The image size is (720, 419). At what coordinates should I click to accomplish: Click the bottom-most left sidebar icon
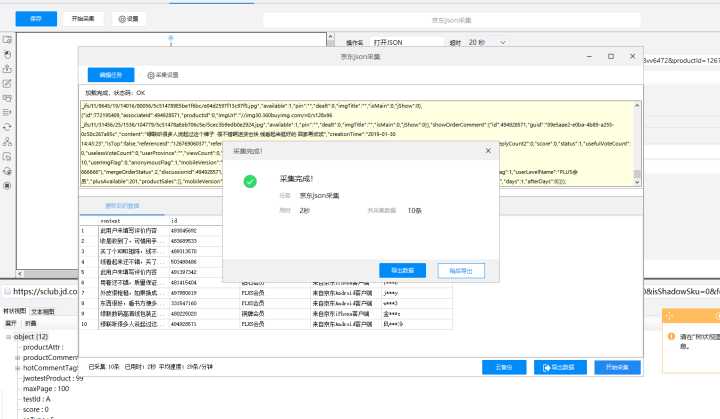click(8, 185)
